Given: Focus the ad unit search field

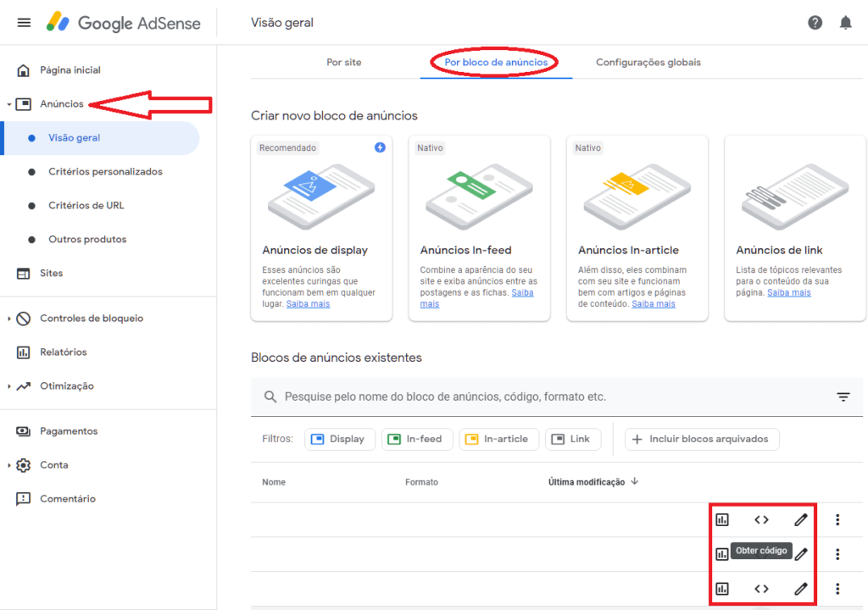Looking at the screenshot, I should 556,396.
